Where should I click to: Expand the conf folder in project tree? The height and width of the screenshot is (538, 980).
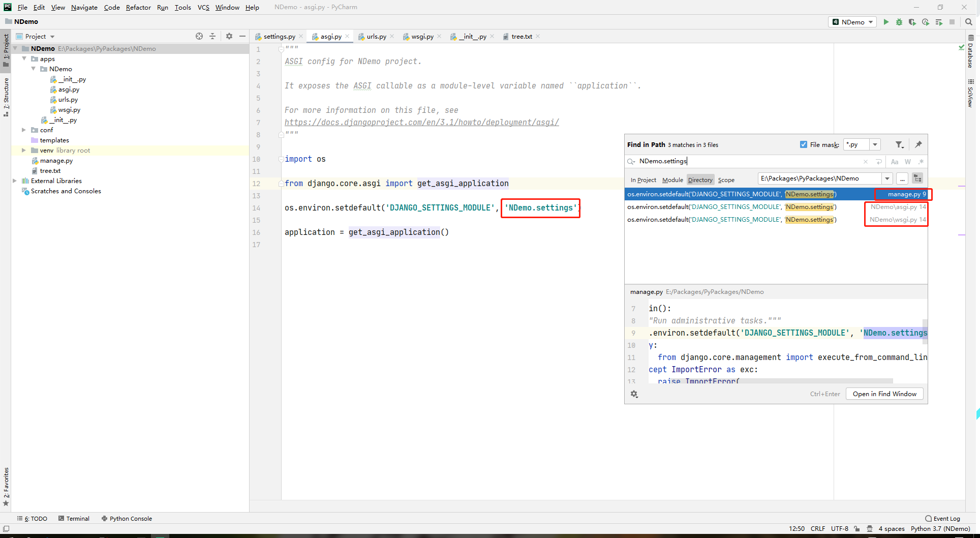pyautogui.click(x=24, y=130)
